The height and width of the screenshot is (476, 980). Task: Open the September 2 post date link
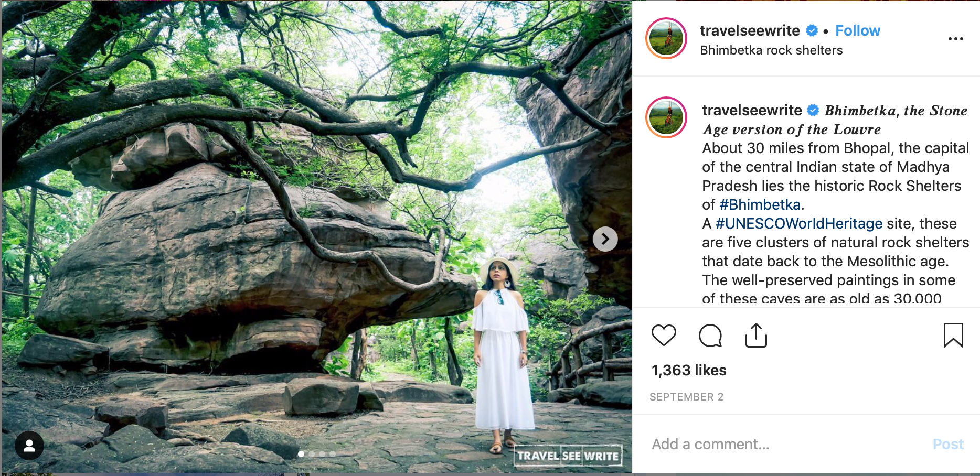pos(686,397)
